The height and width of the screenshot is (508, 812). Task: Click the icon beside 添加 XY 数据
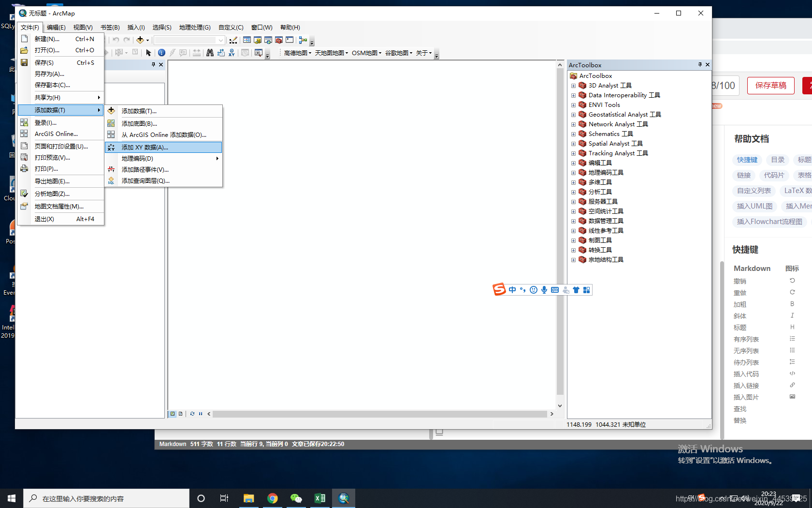click(x=111, y=147)
